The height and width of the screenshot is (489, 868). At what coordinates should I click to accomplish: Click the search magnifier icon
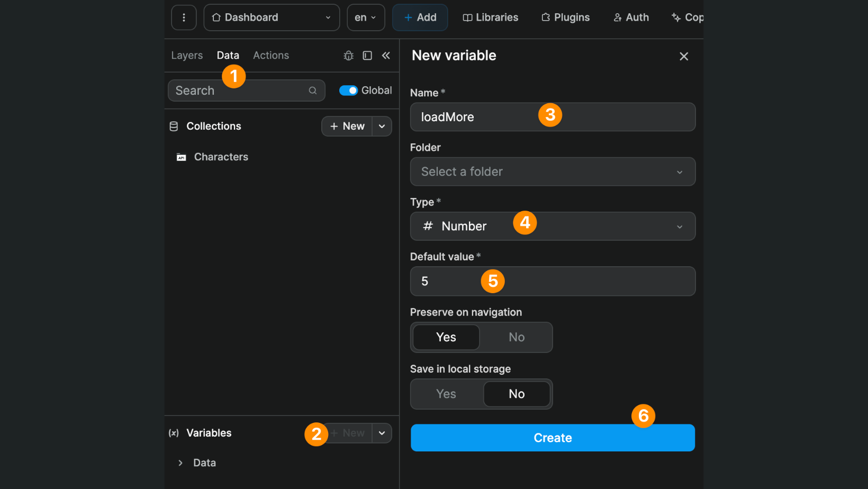313,90
